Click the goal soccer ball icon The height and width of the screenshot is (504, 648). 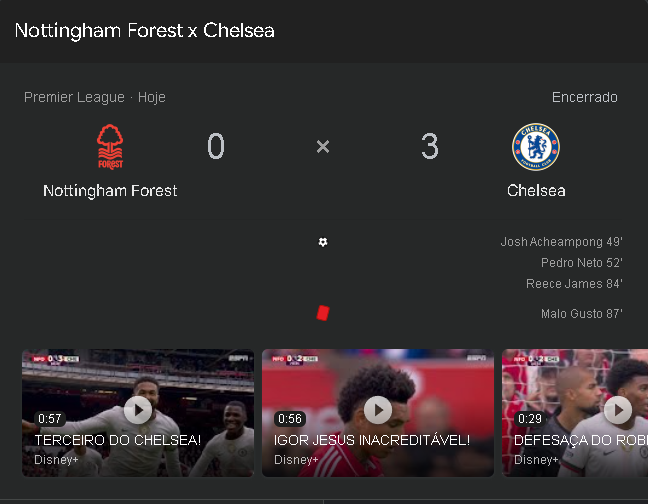click(x=322, y=242)
